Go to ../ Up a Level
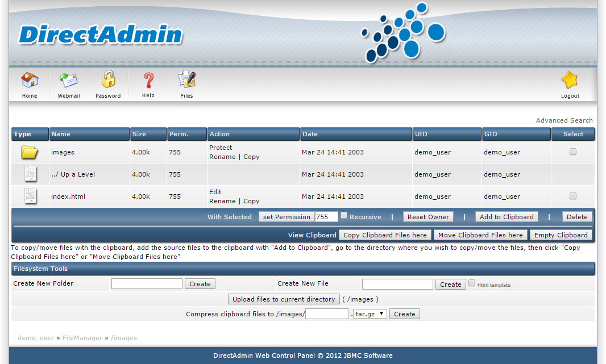 [73, 174]
